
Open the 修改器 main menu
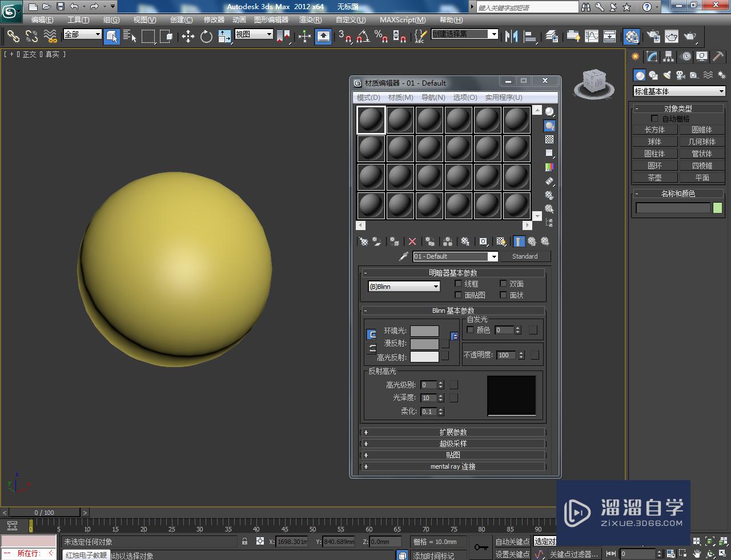(x=214, y=19)
